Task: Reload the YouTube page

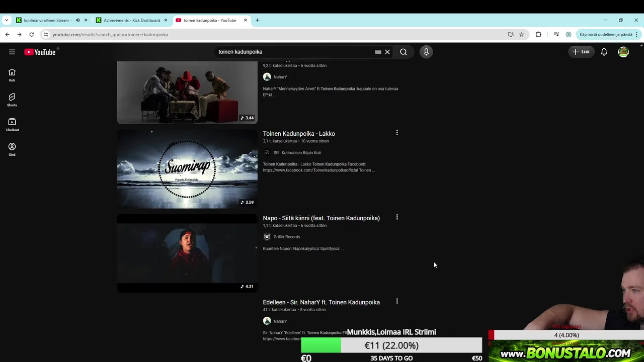Action: [31, 35]
